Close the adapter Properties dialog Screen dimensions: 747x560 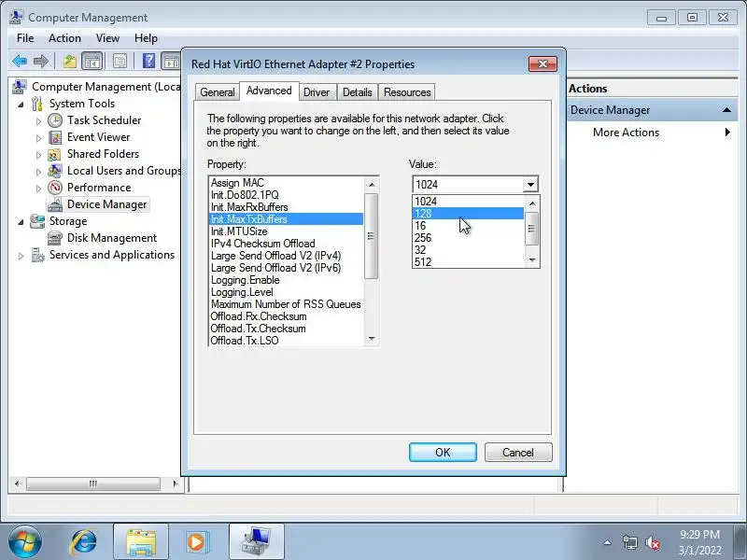point(543,63)
